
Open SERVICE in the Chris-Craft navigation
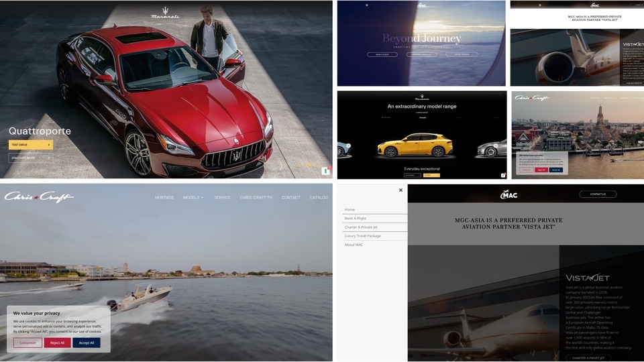[x=222, y=197]
